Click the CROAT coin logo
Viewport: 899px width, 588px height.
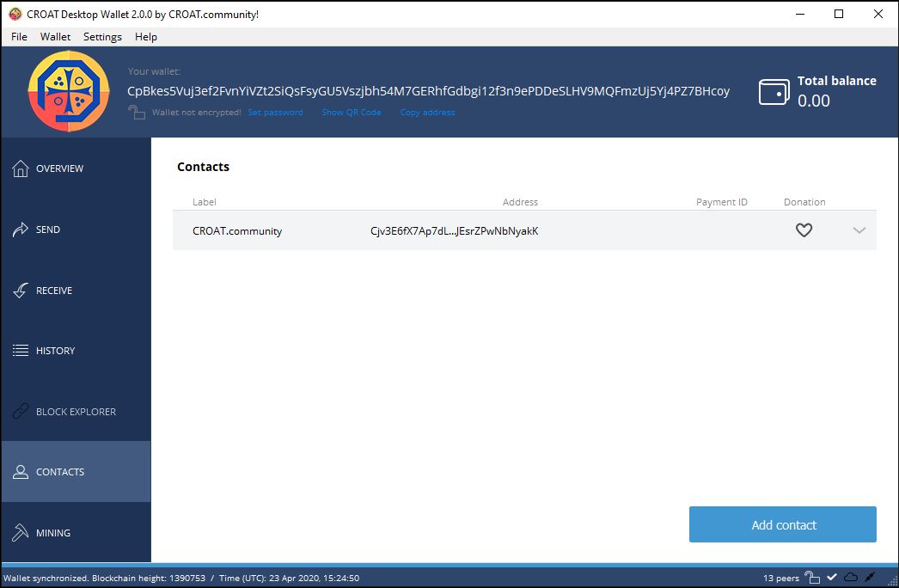pos(69,91)
